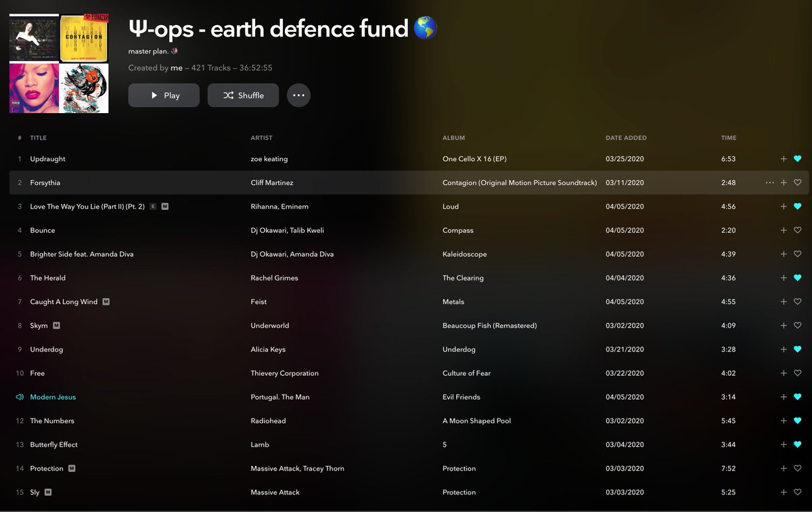Play the playlist with the Play button
The width and height of the screenshot is (812, 512).
(x=164, y=95)
